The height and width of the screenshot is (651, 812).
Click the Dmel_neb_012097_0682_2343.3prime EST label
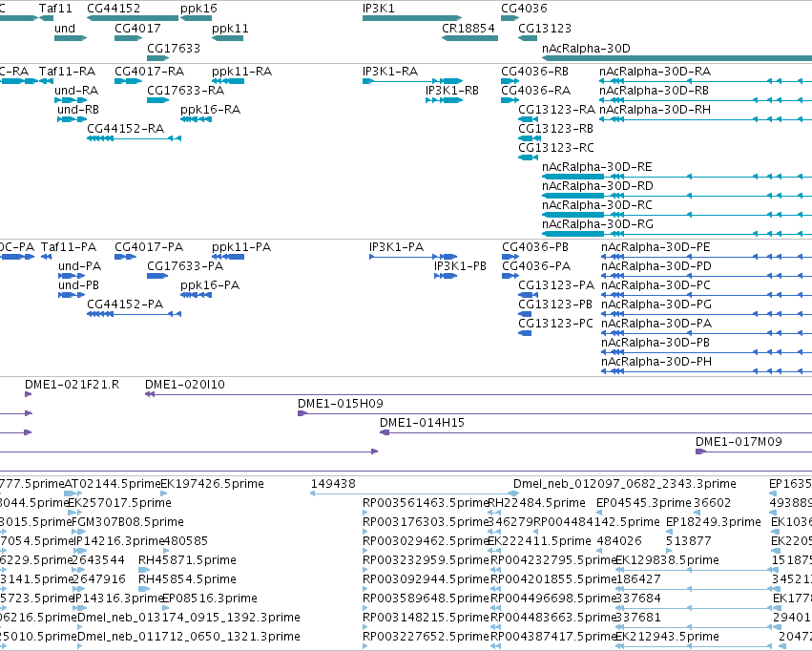click(x=625, y=484)
